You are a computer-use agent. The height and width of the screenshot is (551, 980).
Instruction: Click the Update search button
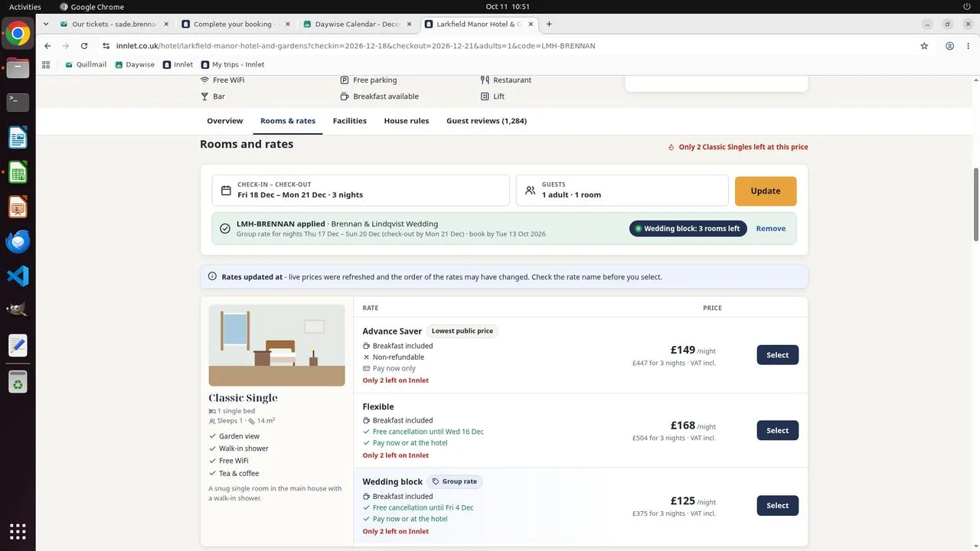[x=766, y=191]
